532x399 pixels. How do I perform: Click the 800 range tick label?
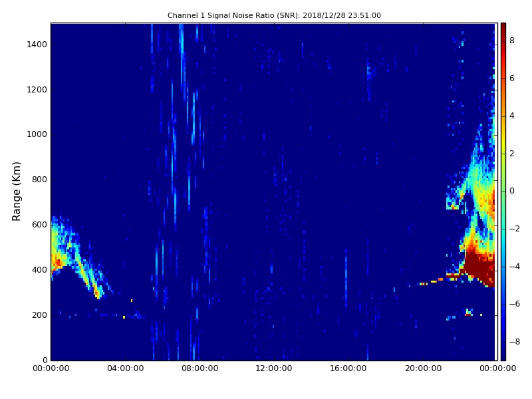pos(39,180)
